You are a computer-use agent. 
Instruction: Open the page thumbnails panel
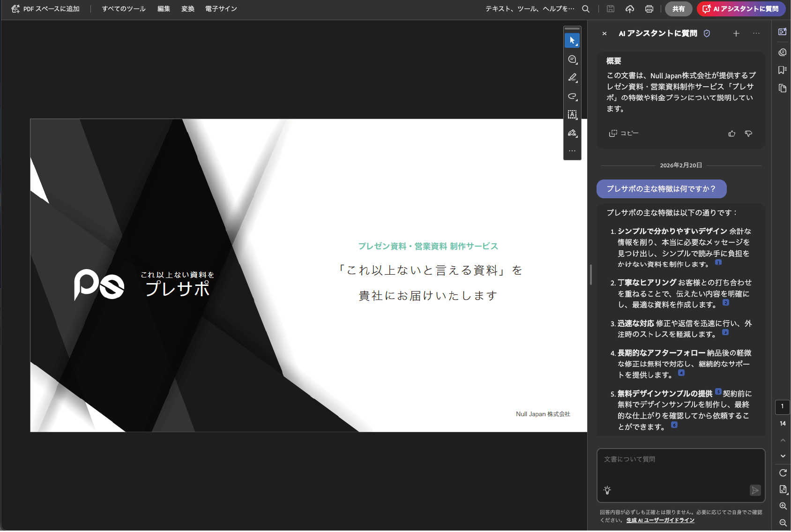[x=782, y=88]
